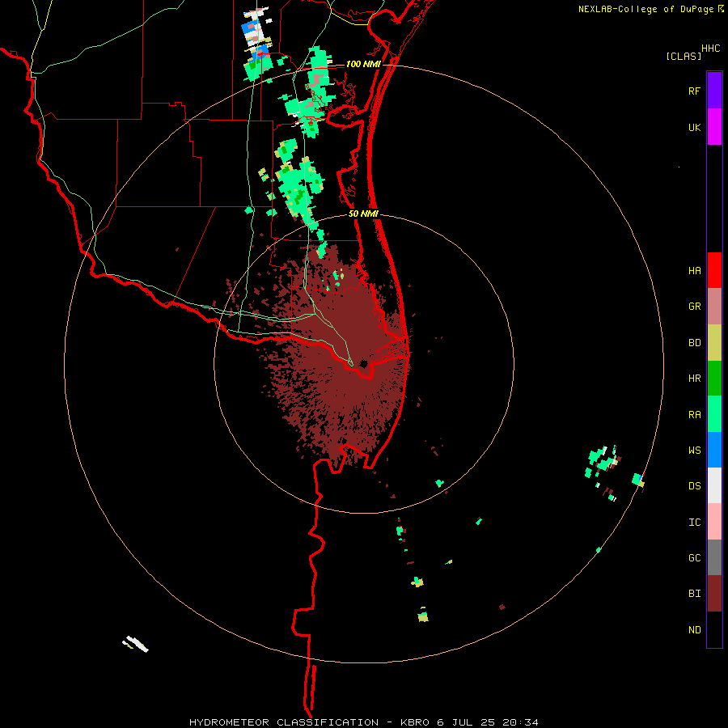This screenshot has height=728, width=728.
Task: Click the red HA legend color swatch
Action: pyautogui.click(x=714, y=270)
